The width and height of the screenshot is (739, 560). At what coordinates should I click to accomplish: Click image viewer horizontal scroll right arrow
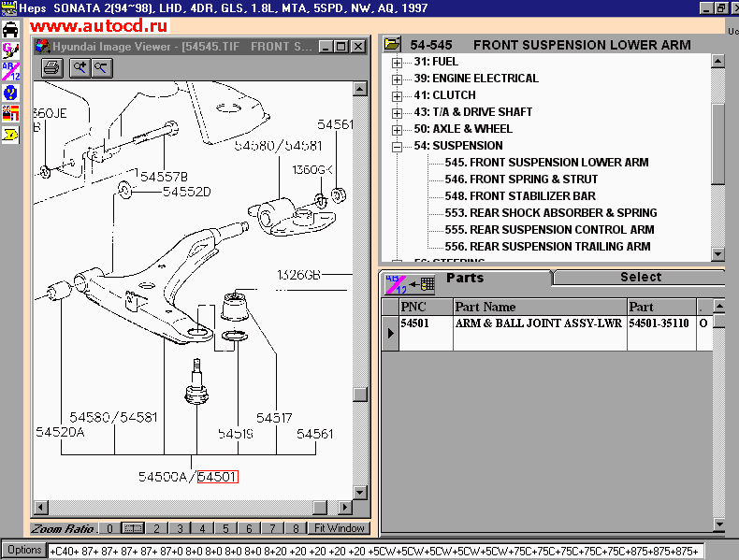pos(345,508)
